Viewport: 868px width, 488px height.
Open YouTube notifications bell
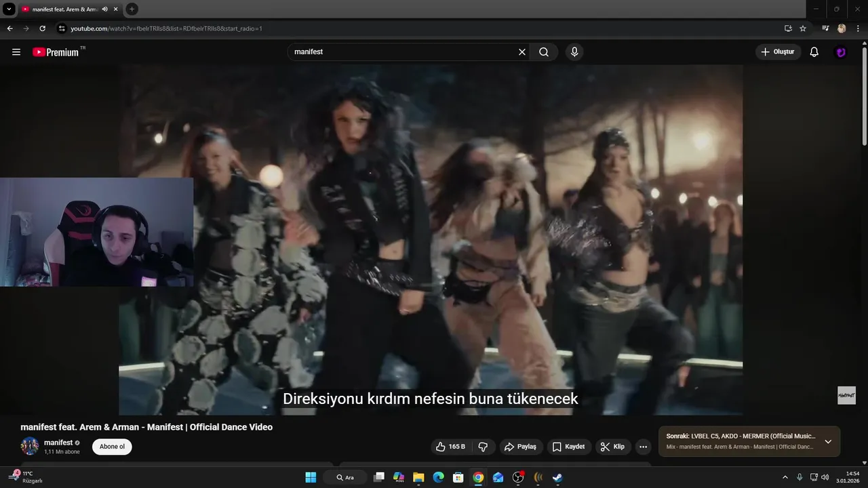pyautogui.click(x=814, y=52)
